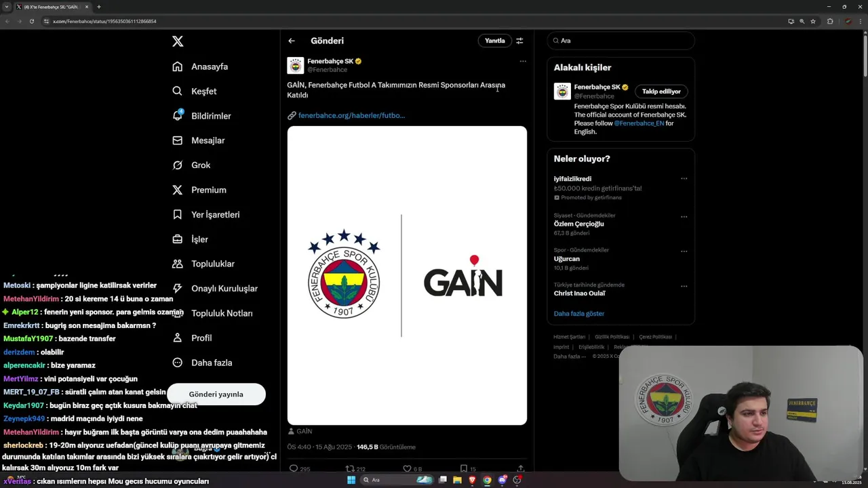Screen dimensions: 868x488
Task: Open Discord from the taskbar
Action: pyautogui.click(x=502, y=480)
